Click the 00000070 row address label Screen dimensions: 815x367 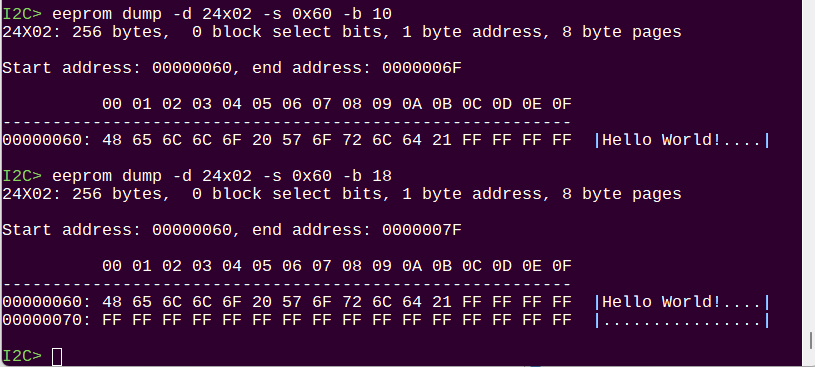tap(43, 320)
